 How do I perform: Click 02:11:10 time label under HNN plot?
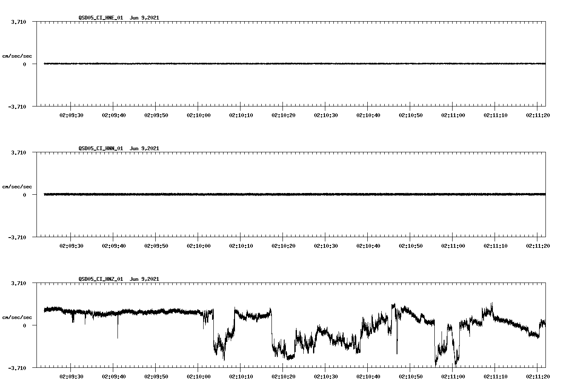[x=495, y=246]
